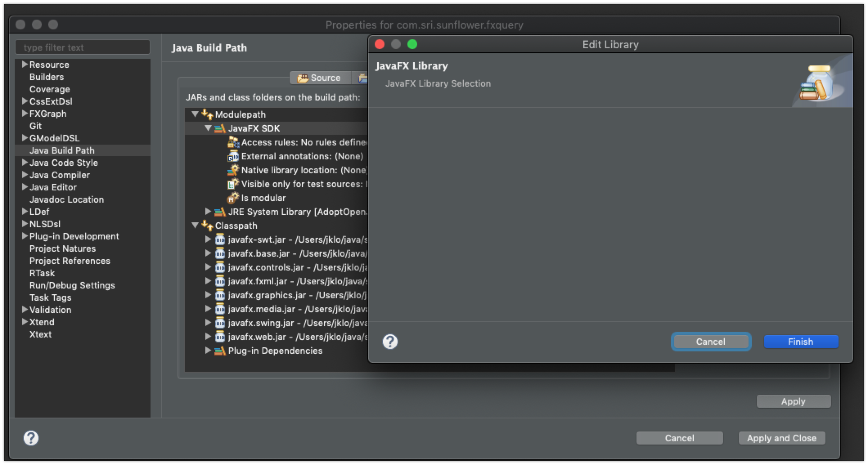
Task: Select Project References in the sidebar
Action: coord(70,261)
